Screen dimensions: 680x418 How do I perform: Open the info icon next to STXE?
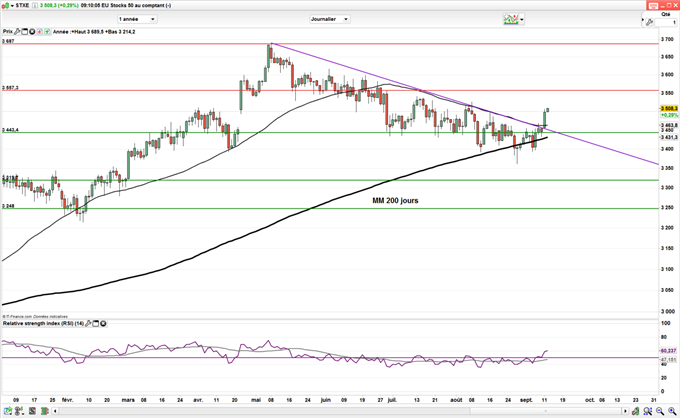coord(35,6)
